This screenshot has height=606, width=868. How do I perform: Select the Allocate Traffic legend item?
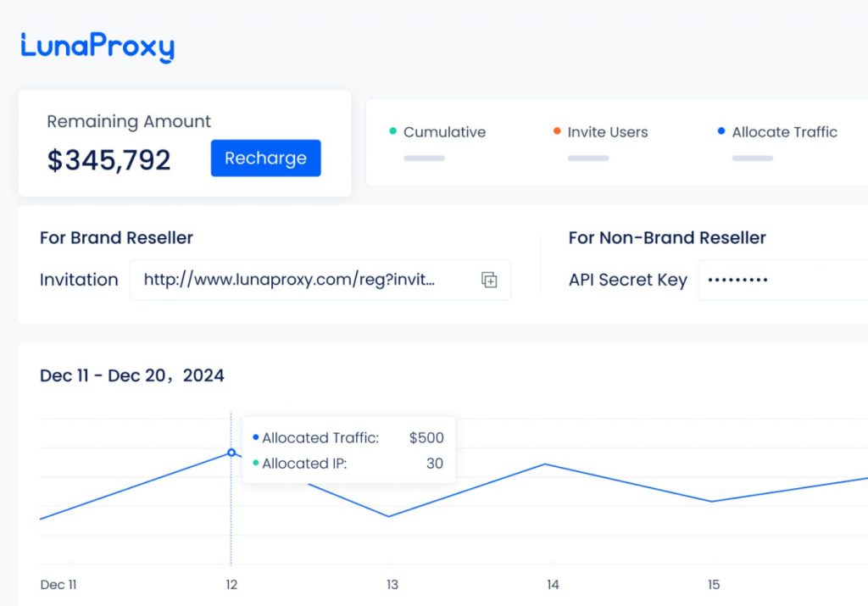pyautogui.click(x=777, y=132)
